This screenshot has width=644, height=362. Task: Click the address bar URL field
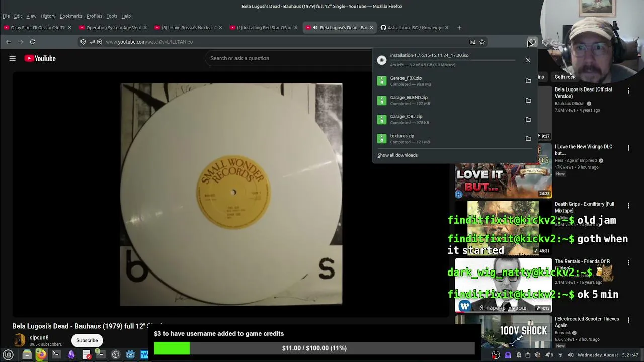click(x=282, y=42)
